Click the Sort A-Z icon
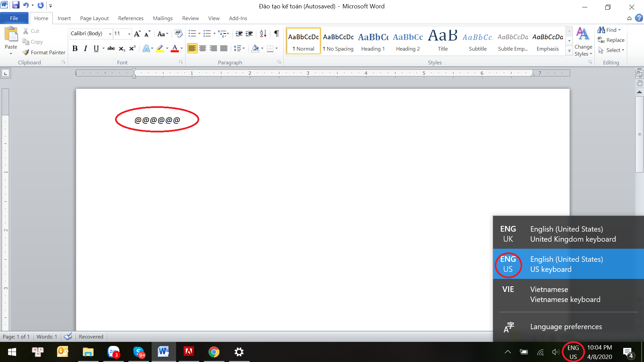The width and height of the screenshot is (644, 362). point(263,34)
